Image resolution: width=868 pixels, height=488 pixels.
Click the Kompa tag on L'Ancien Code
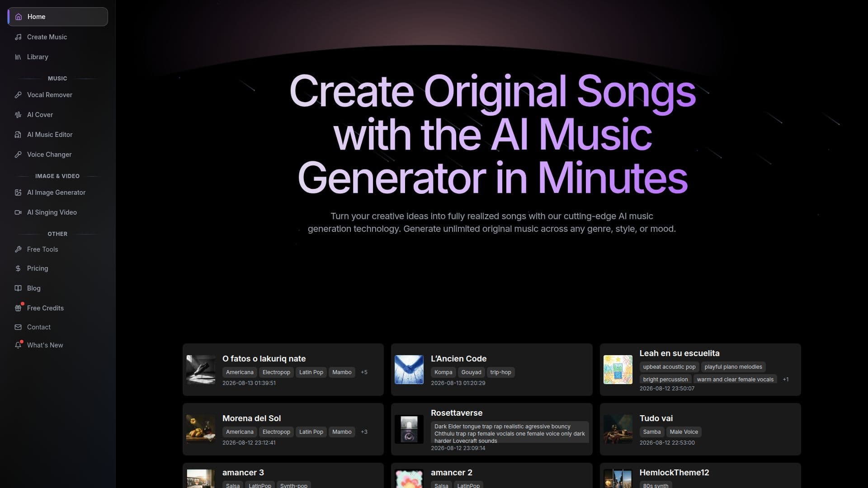[x=443, y=372]
